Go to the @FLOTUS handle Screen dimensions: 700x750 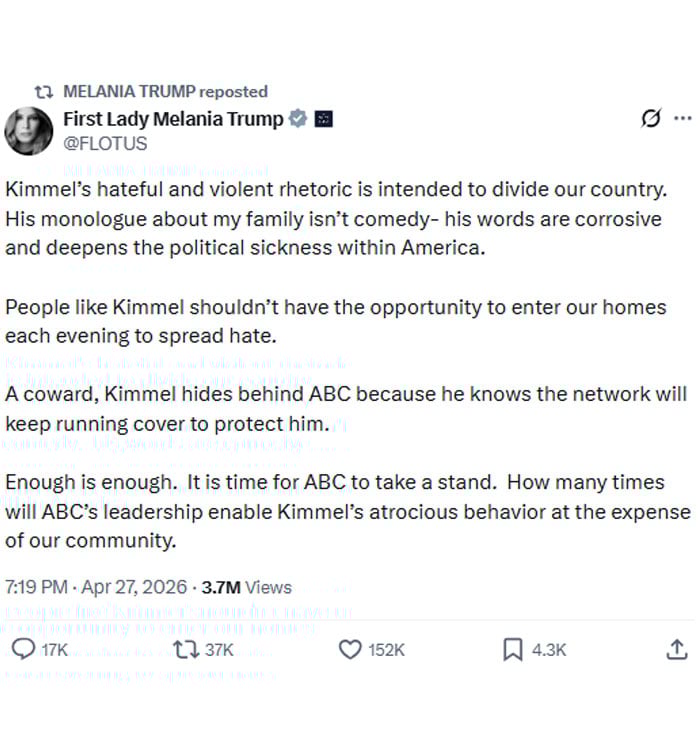tap(105, 143)
